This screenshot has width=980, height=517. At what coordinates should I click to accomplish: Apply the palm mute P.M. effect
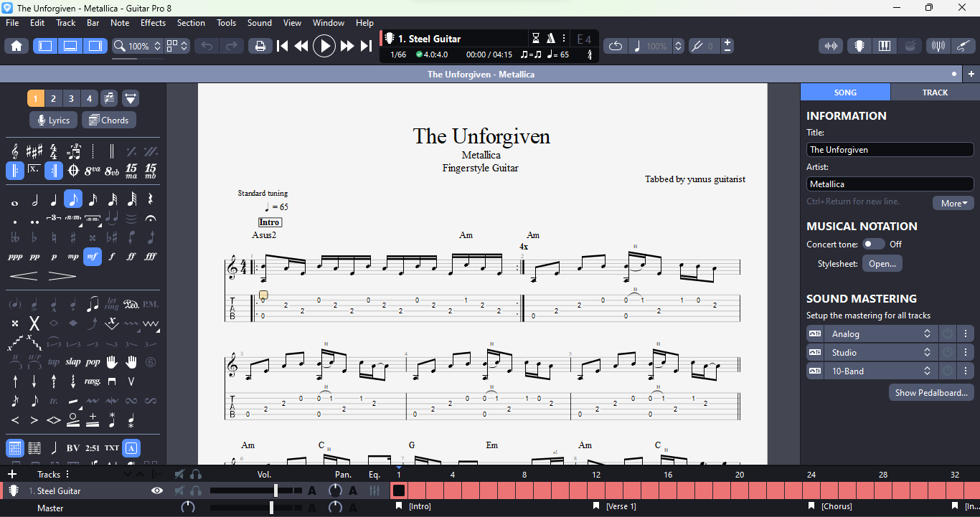[x=151, y=304]
